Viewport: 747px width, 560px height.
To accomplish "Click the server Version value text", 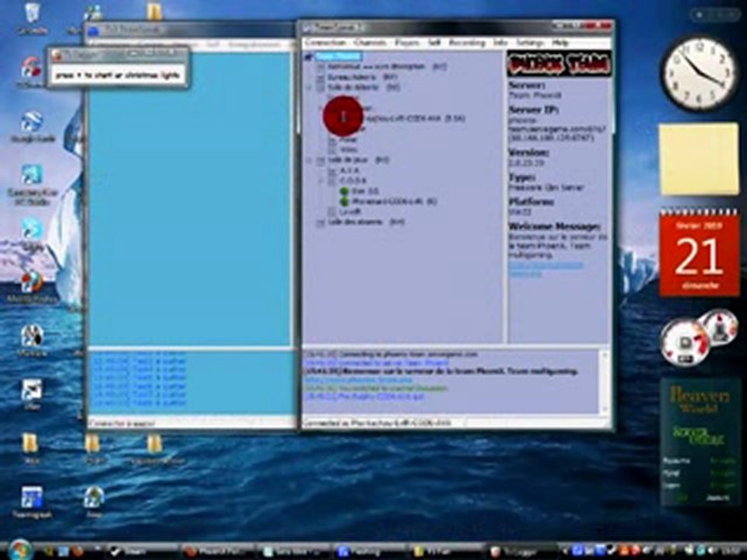I will 526,163.
